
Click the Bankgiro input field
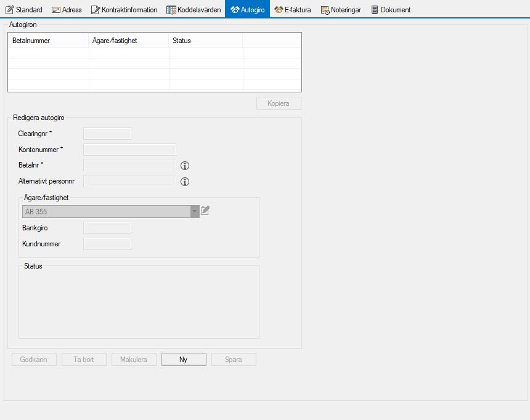107,228
